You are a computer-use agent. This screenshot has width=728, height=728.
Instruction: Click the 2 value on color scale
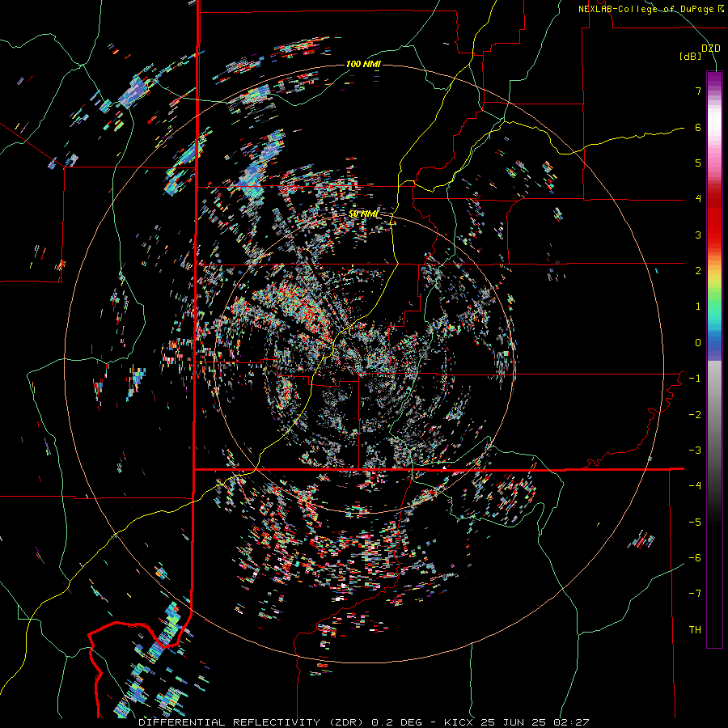(x=698, y=271)
